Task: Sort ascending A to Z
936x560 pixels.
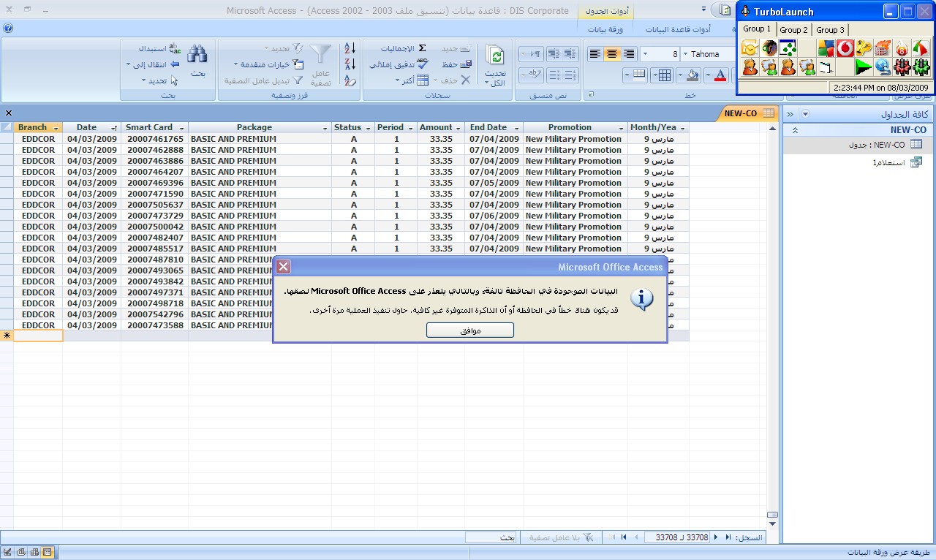Action: 350,48
